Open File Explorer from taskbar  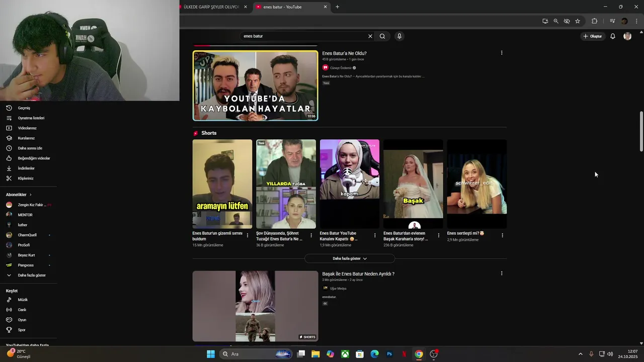tap(315, 354)
